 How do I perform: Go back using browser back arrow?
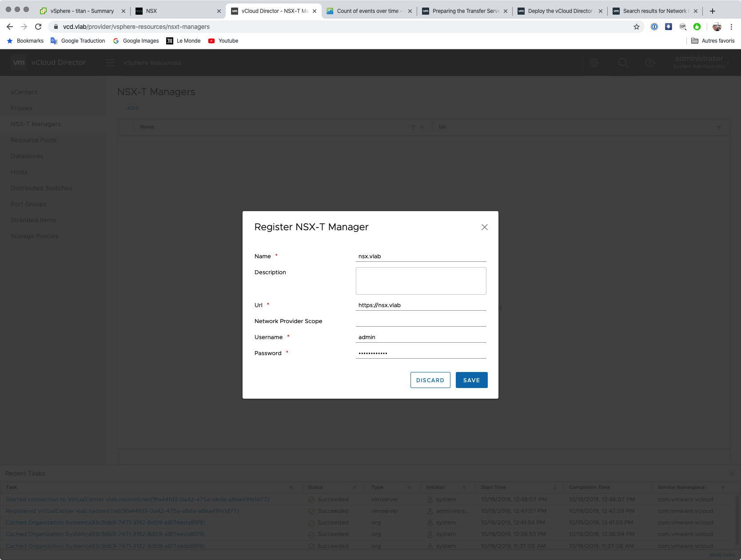pyautogui.click(x=10, y=27)
